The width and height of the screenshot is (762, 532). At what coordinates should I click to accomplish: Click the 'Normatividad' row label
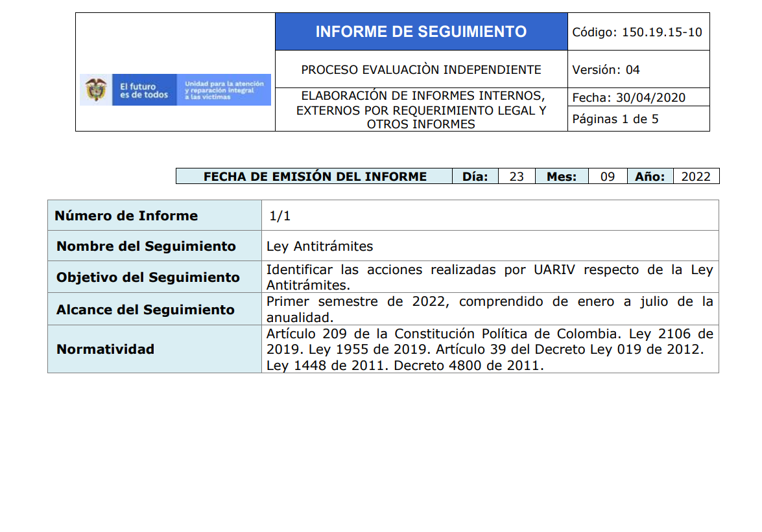pyautogui.click(x=106, y=349)
